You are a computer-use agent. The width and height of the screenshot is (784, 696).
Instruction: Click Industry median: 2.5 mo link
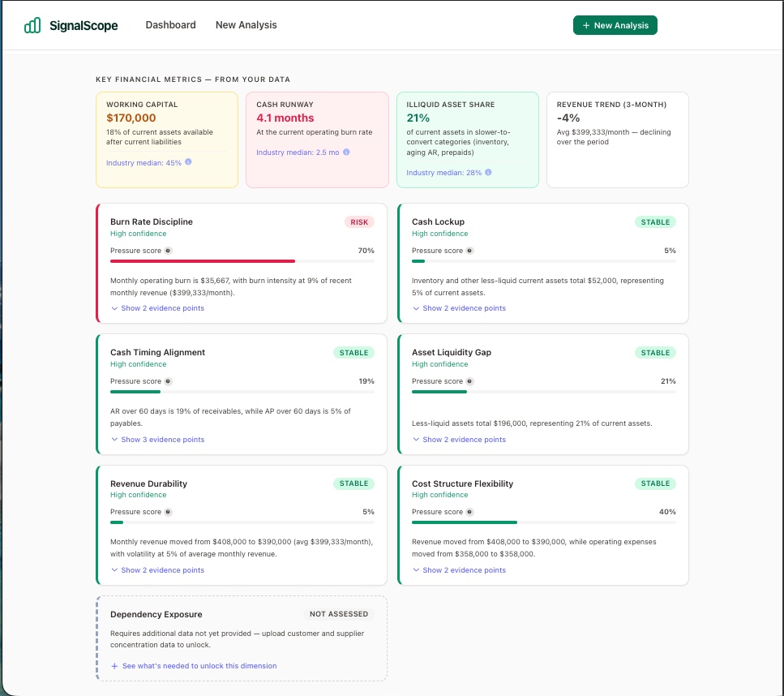tap(298, 153)
